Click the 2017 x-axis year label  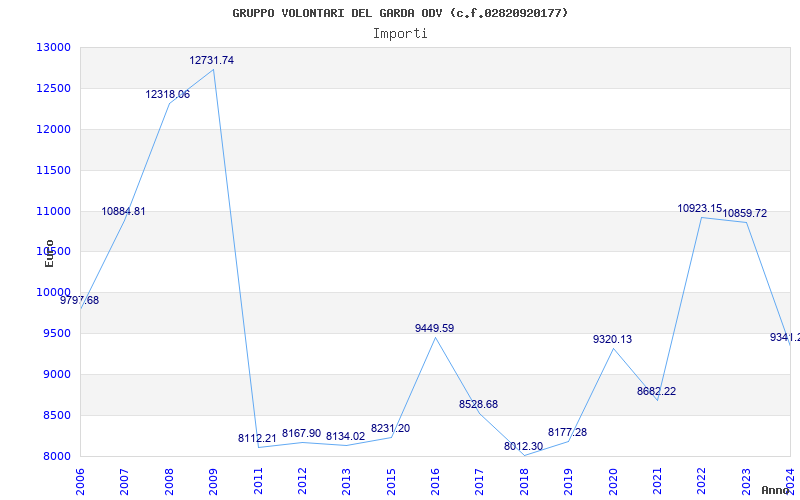tap(480, 481)
